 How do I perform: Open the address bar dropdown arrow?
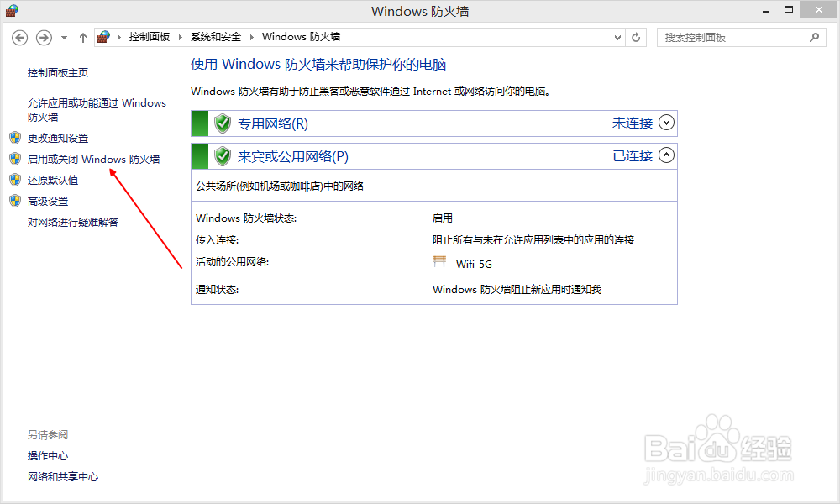617,37
